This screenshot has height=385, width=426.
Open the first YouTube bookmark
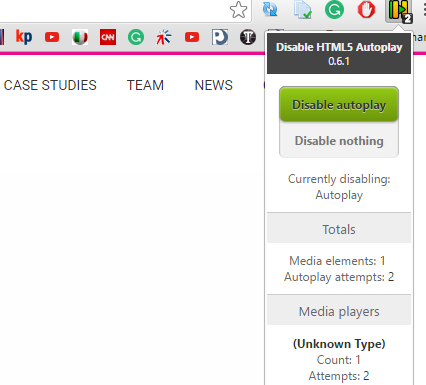click(52, 37)
